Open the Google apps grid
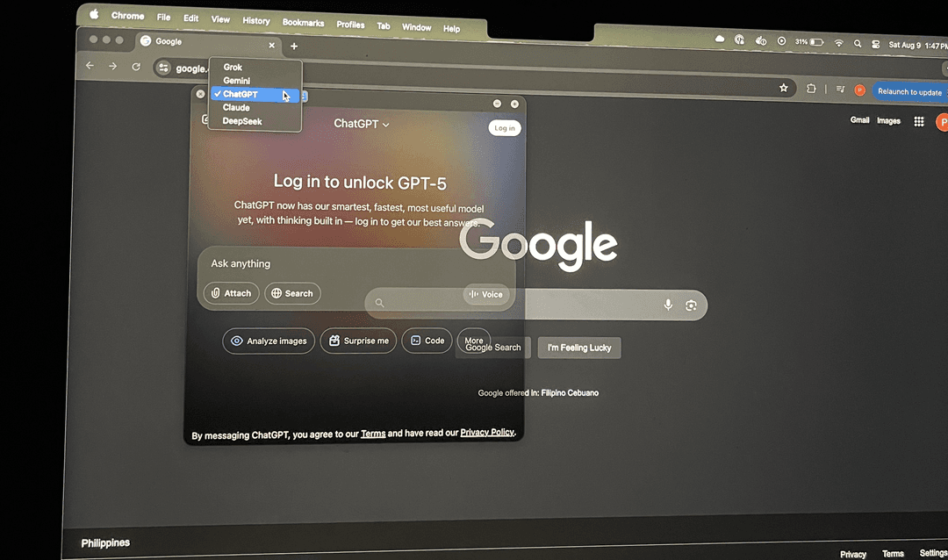The width and height of the screenshot is (948, 560). [919, 121]
